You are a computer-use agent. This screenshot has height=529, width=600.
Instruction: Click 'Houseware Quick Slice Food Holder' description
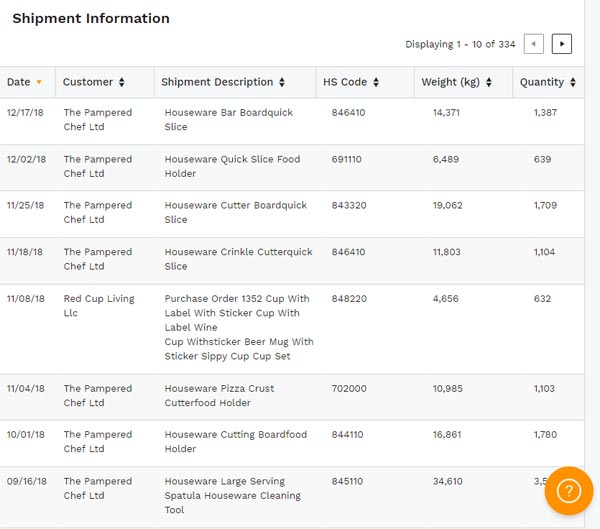click(232, 166)
